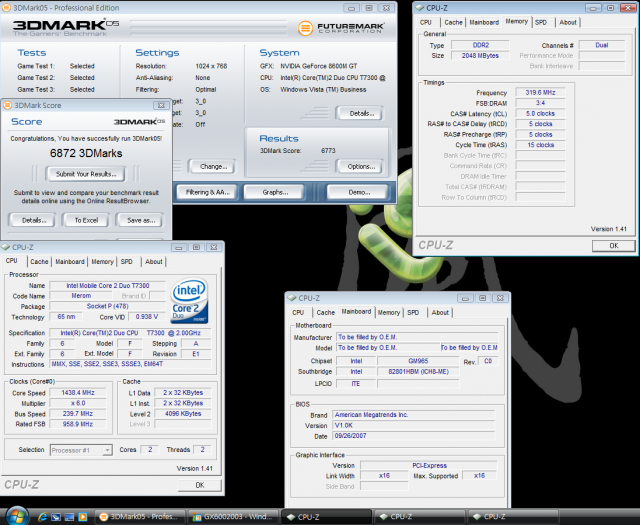The height and width of the screenshot is (525, 640).
Task: Click the Intel Core 2 Duo logo
Action: (189, 301)
